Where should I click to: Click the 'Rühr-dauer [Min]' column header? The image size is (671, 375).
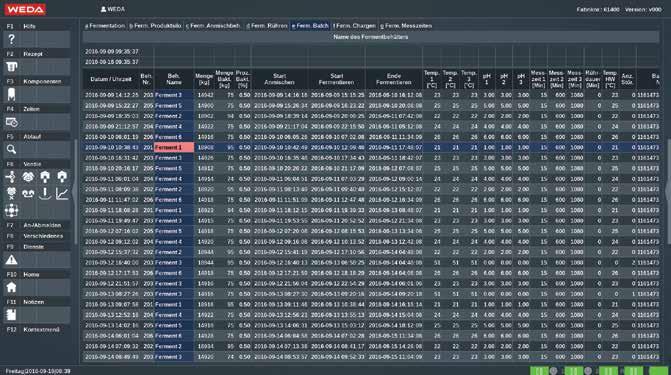(593, 79)
